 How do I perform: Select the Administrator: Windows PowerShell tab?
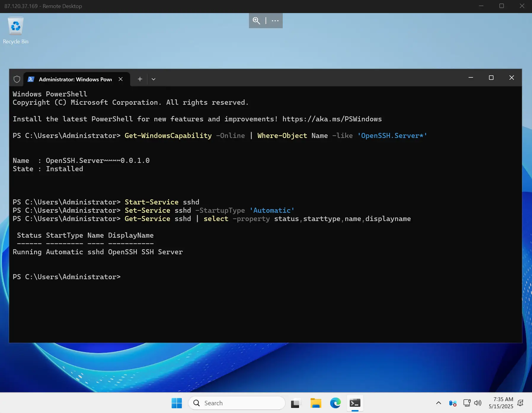click(x=76, y=79)
